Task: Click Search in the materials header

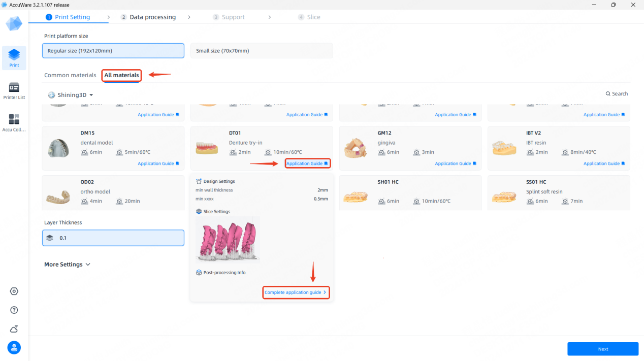Action: [617, 94]
